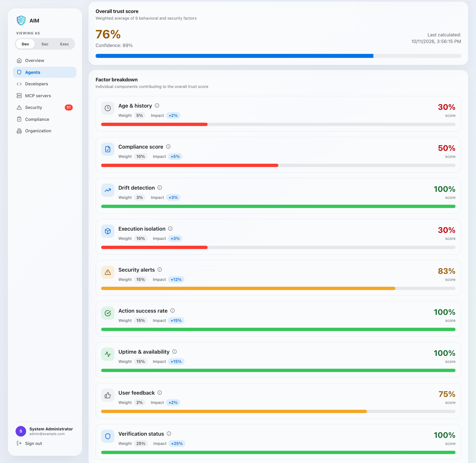Click the overall trust score progress bar
The width and height of the screenshot is (476, 463).
tap(278, 56)
